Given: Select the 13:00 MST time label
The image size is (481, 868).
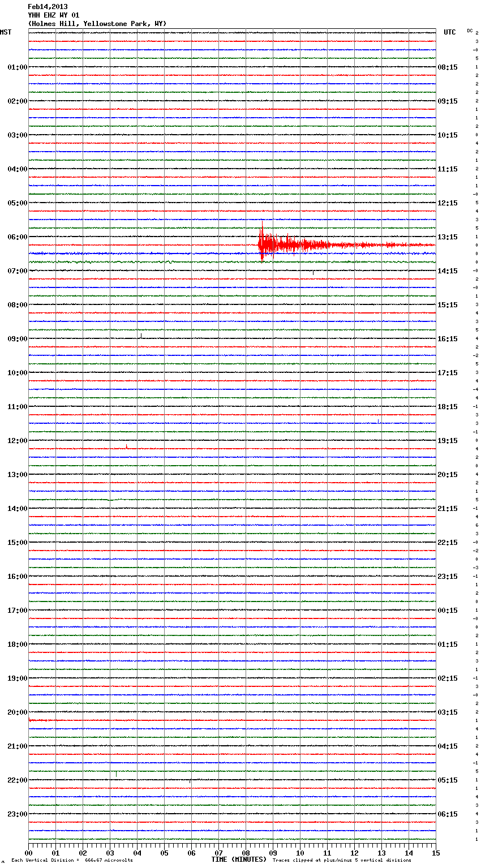Looking at the screenshot, I should [18, 475].
